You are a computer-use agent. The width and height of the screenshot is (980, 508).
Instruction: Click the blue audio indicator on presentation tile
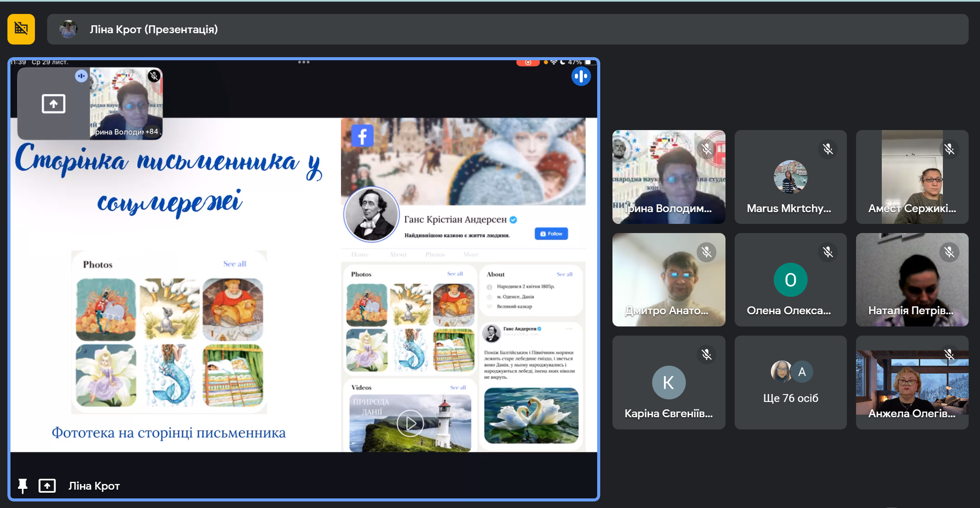tap(581, 76)
